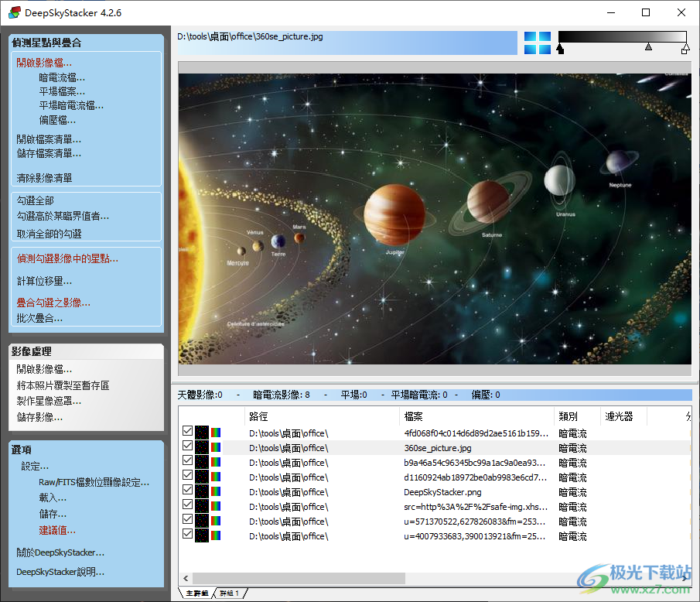The width and height of the screenshot is (700, 602).
Task: Click 建議值 recommended settings link
Action: pyautogui.click(x=57, y=530)
